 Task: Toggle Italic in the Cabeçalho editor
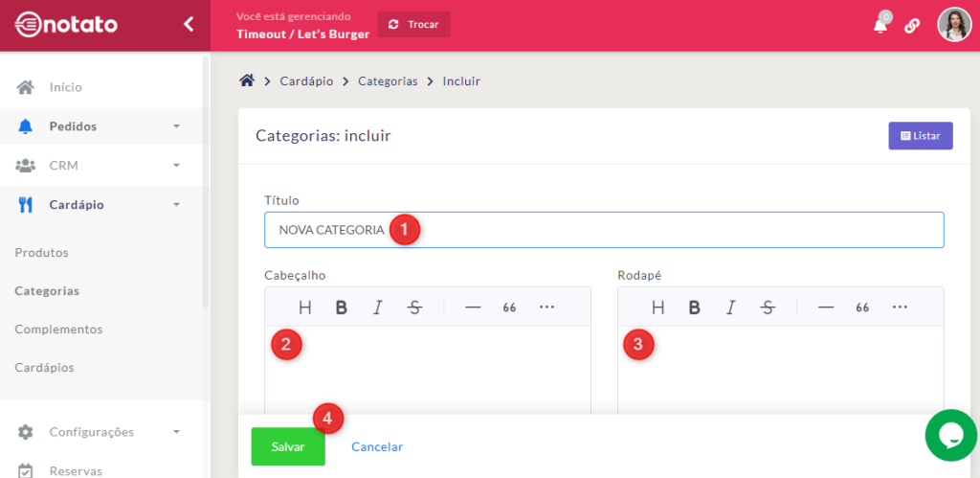click(378, 307)
